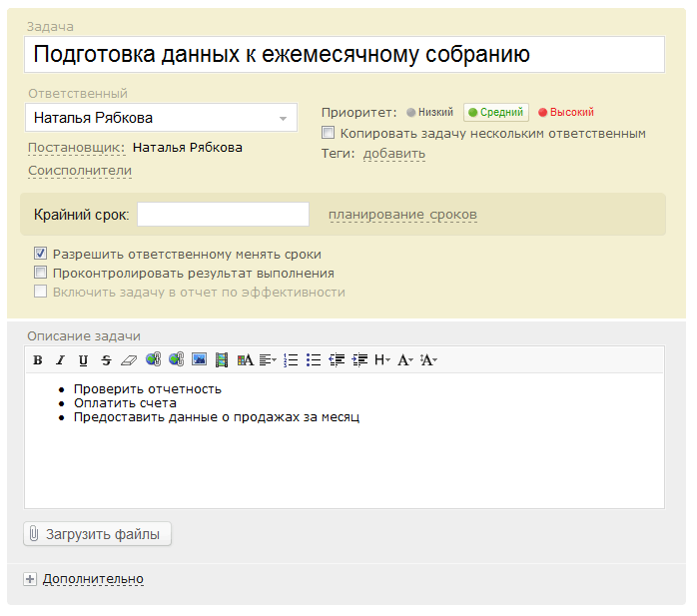Open the 'Ответственный' dropdown with Наталья Рябкова
The width and height of the screenshot is (697, 616).
click(x=161, y=118)
